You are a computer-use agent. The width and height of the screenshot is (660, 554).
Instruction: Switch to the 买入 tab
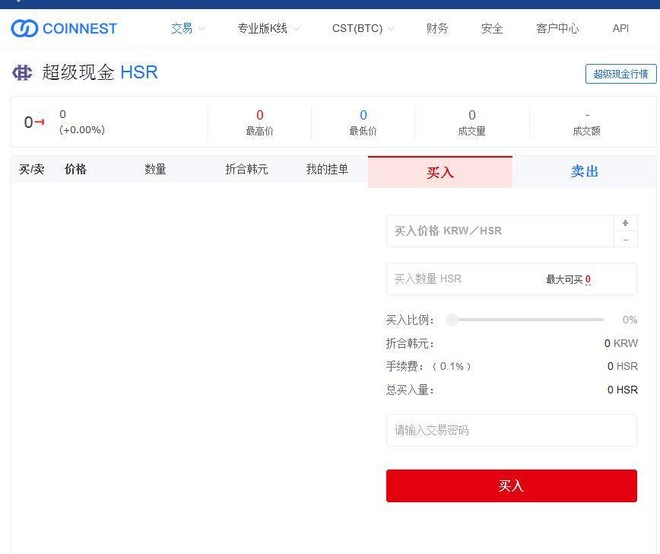tap(440, 172)
